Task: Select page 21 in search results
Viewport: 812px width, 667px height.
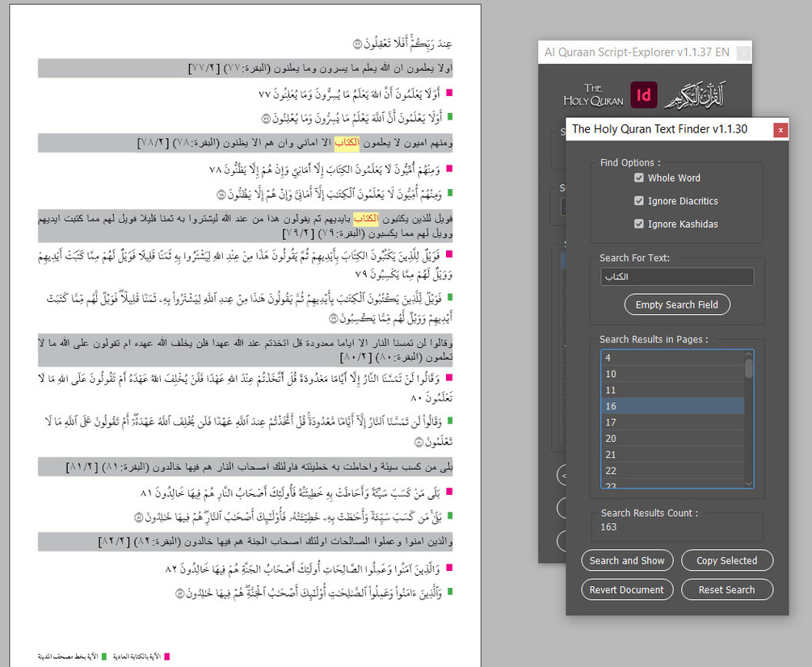Action: pyautogui.click(x=673, y=455)
